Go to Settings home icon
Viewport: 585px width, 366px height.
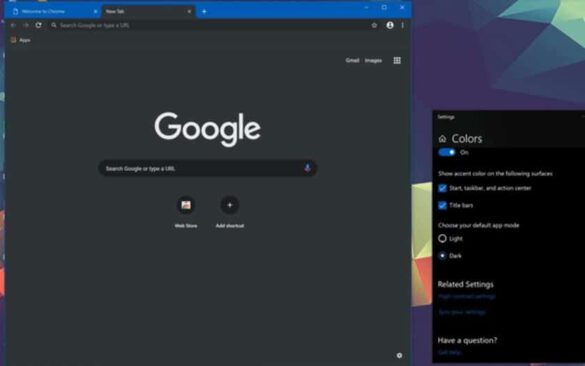(x=442, y=139)
